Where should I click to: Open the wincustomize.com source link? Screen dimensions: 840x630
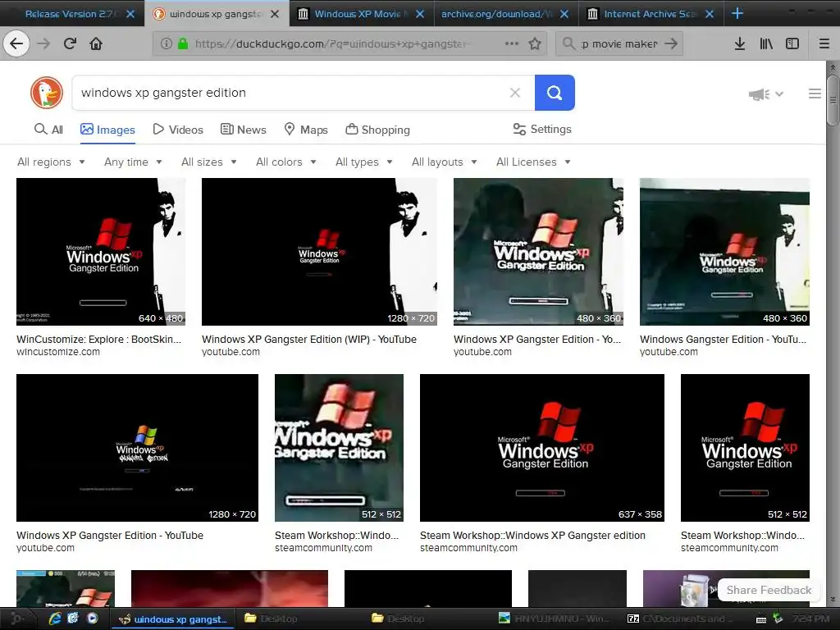[x=58, y=352]
